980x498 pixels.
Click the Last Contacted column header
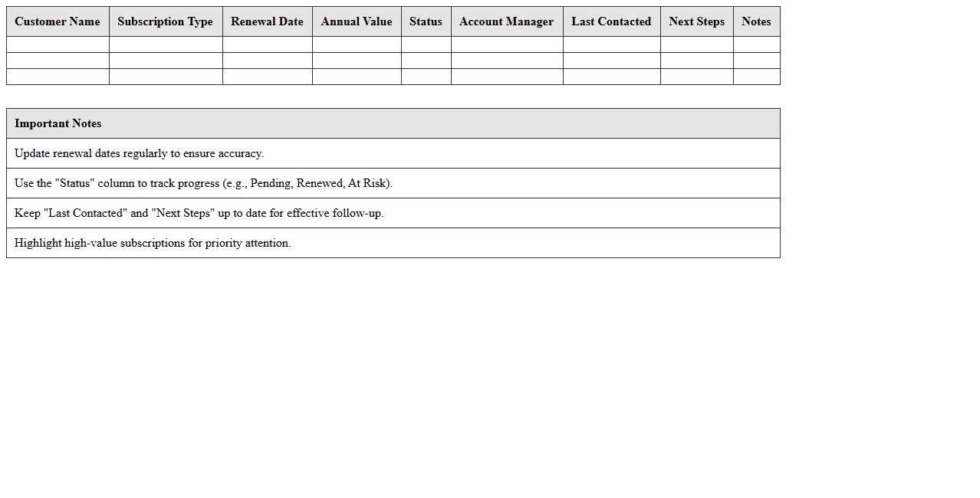coord(611,21)
